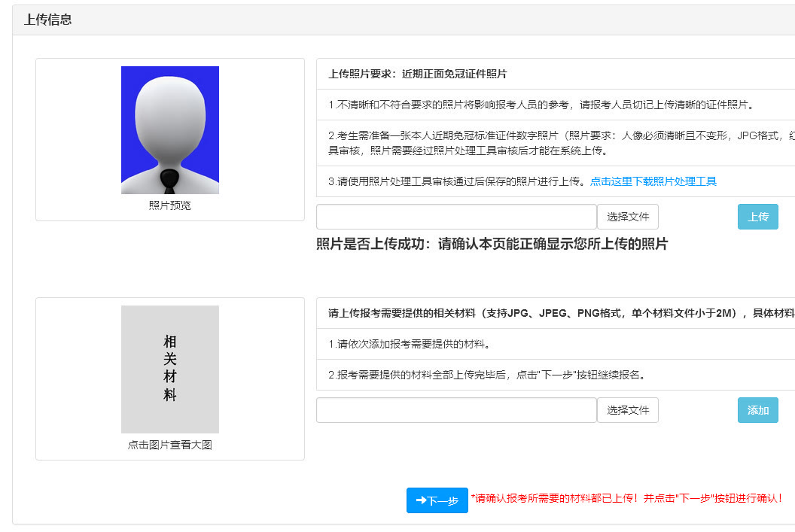Open the 点击这里下载照片处理工具 link

653,181
